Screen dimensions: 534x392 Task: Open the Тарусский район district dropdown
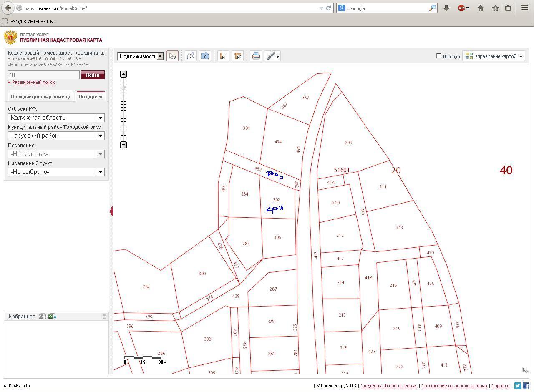click(56, 136)
